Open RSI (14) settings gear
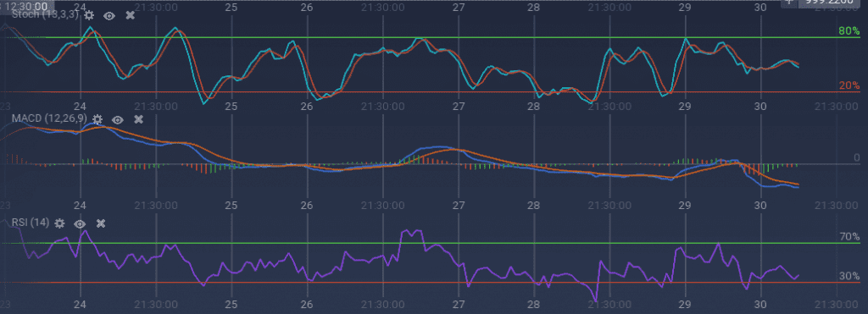868x314 pixels. click(60, 223)
